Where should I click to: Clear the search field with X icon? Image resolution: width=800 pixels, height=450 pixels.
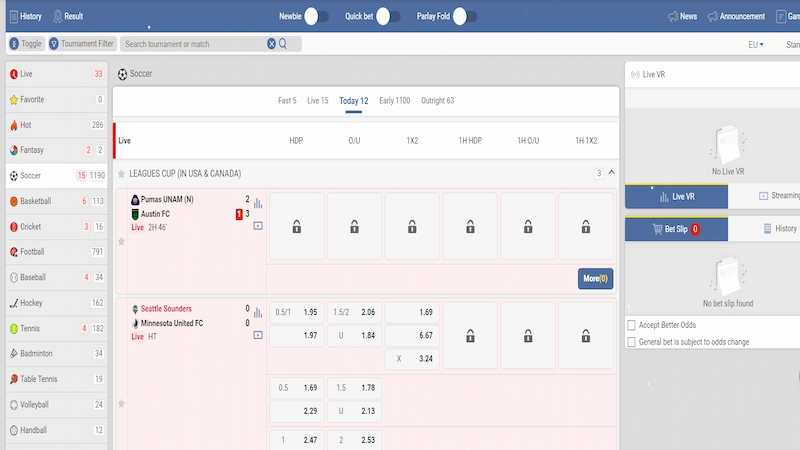coord(271,44)
